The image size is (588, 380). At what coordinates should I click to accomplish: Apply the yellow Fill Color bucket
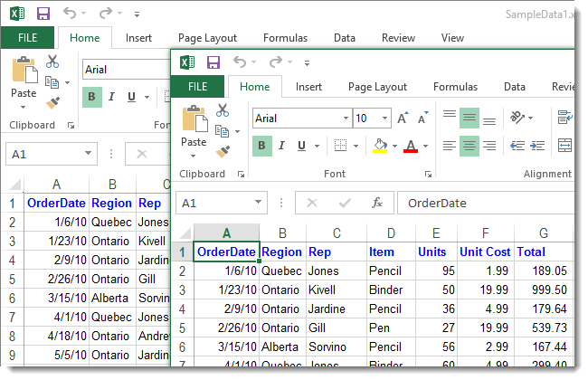click(x=380, y=146)
